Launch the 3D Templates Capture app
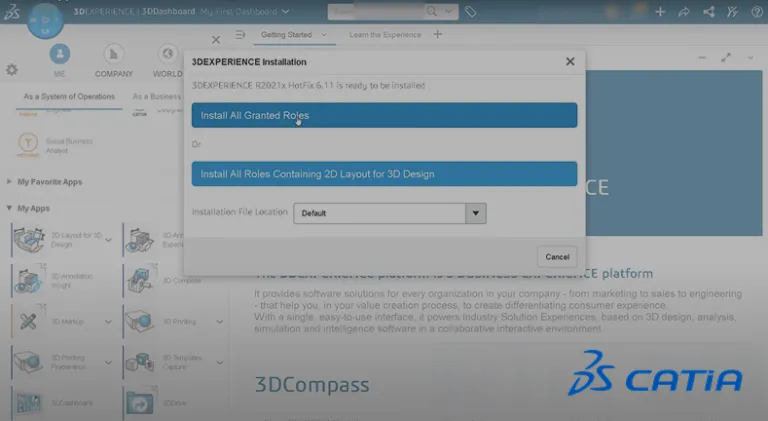This screenshot has height=421, width=768. click(140, 362)
